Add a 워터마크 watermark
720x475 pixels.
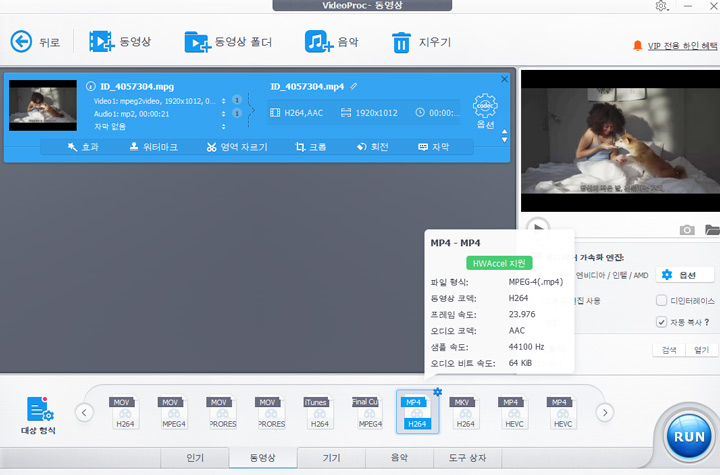point(153,147)
